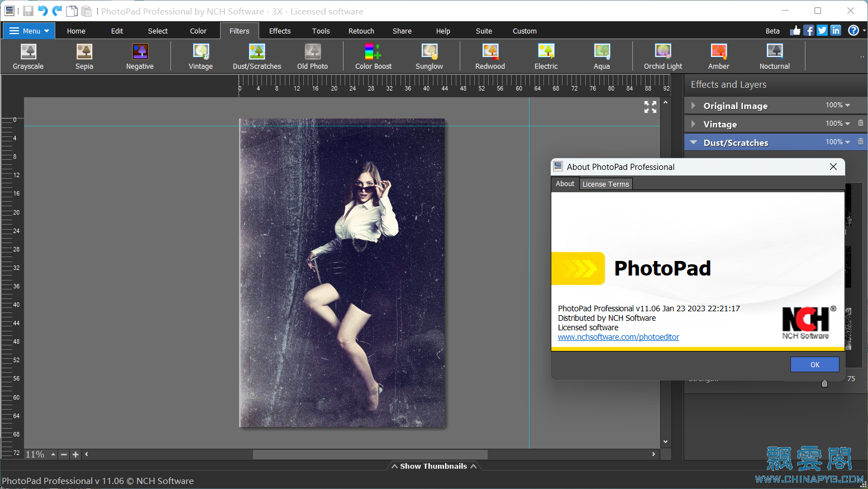Close the About PhotoPad Professional dialog
This screenshot has height=489, width=868.
tap(833, 167)
